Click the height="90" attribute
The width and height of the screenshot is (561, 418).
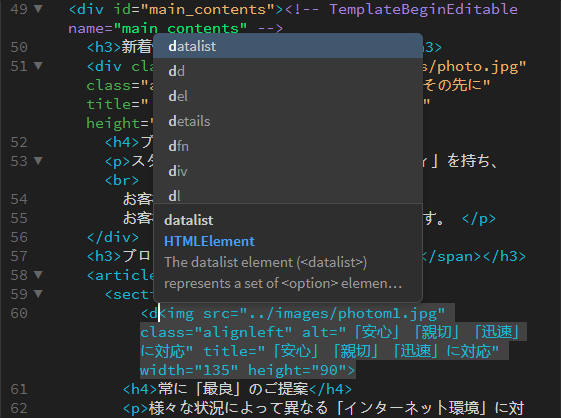coord(297,370)
